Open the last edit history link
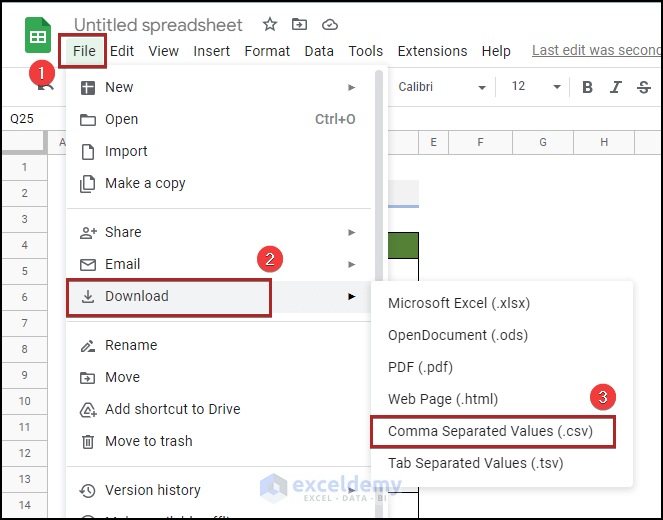Image resolution: width=663 pixels, height=520 pixels. click(596, 50)
